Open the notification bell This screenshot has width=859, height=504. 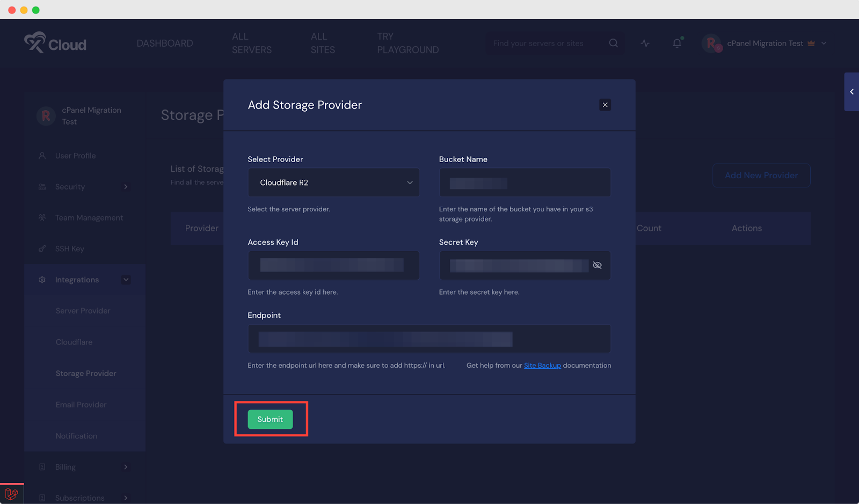676,43
